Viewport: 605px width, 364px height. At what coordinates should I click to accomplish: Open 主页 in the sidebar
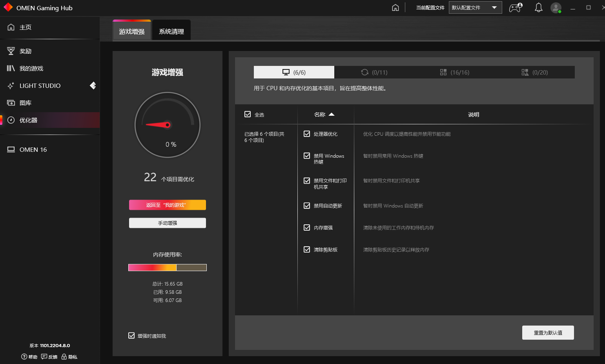coord(50,27)
